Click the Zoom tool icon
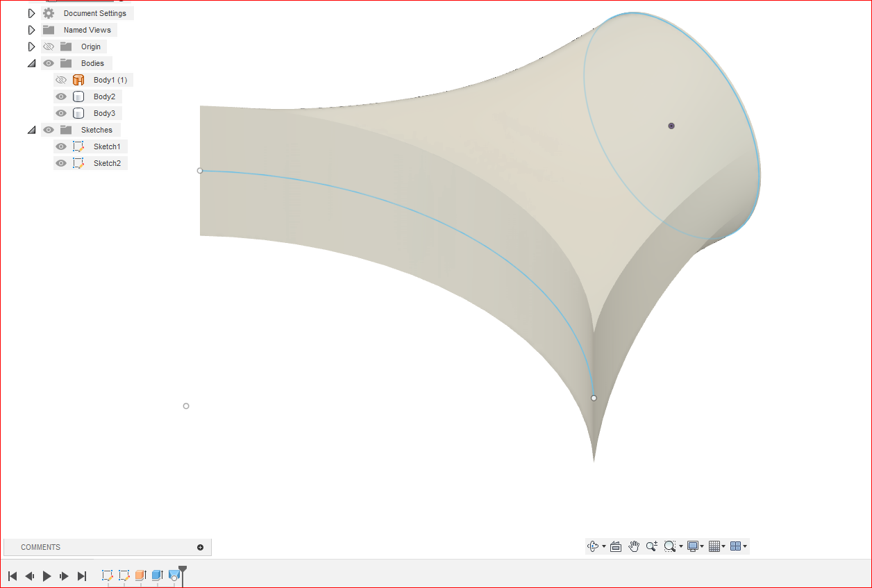Screen dimensions: 872x588 651,546
